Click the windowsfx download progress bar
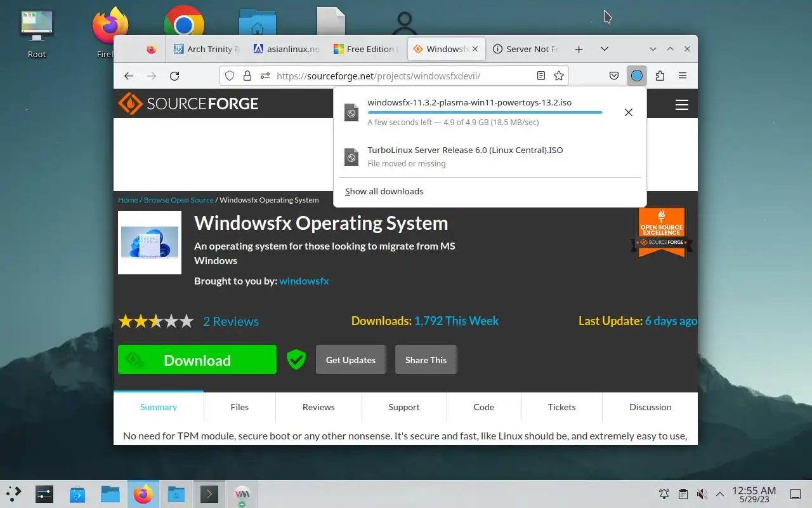The image size is (812, 508). coord(485,112)
